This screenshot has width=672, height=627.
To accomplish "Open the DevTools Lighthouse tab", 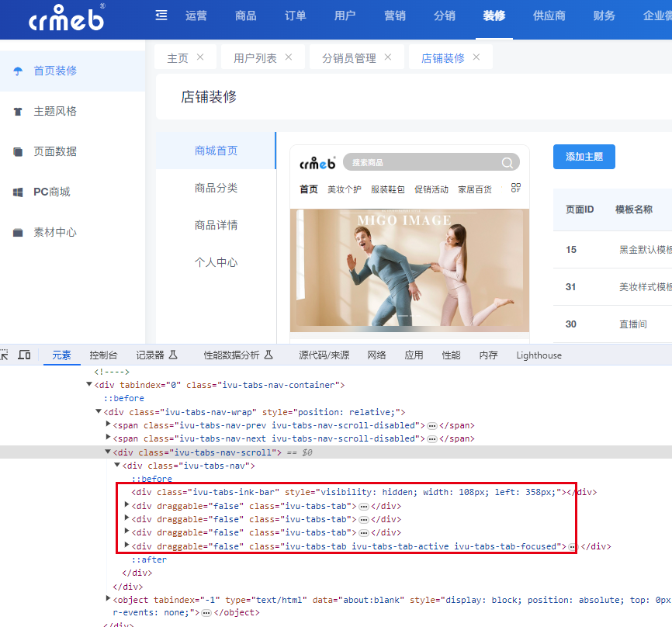I will tap(539, 355).
